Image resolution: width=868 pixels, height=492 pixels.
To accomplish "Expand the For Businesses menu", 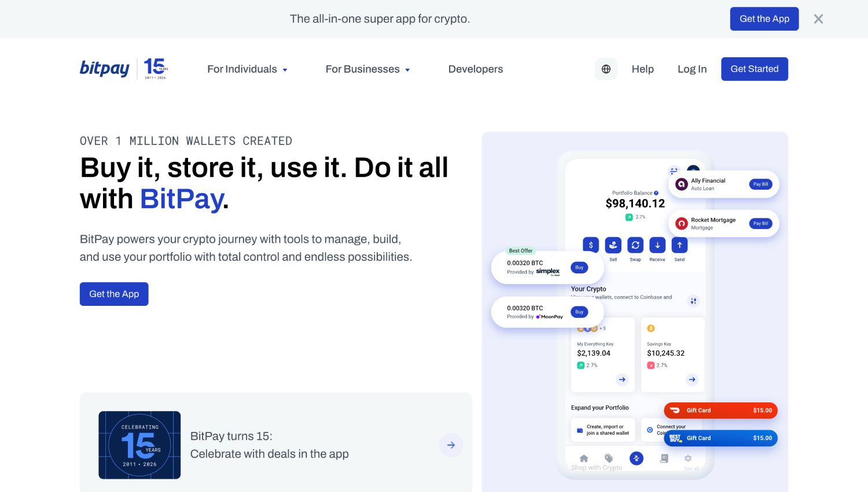I will [x=367, y=69].
